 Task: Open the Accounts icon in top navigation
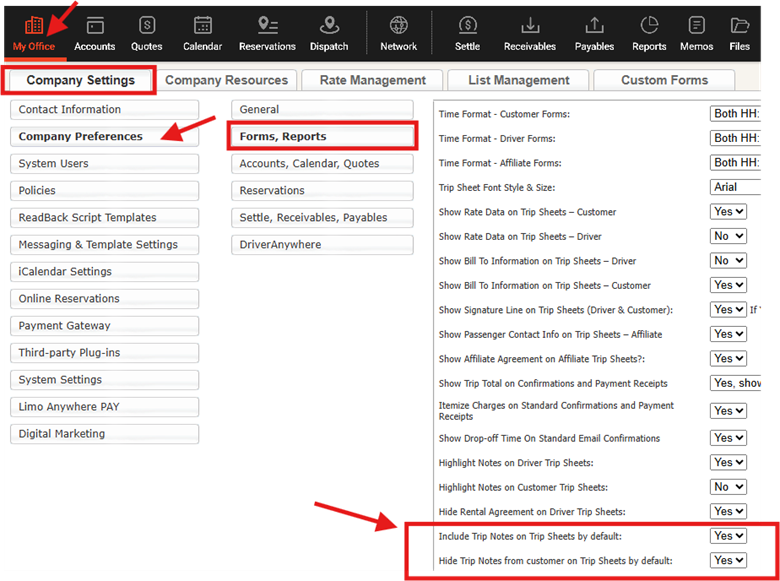95,26
